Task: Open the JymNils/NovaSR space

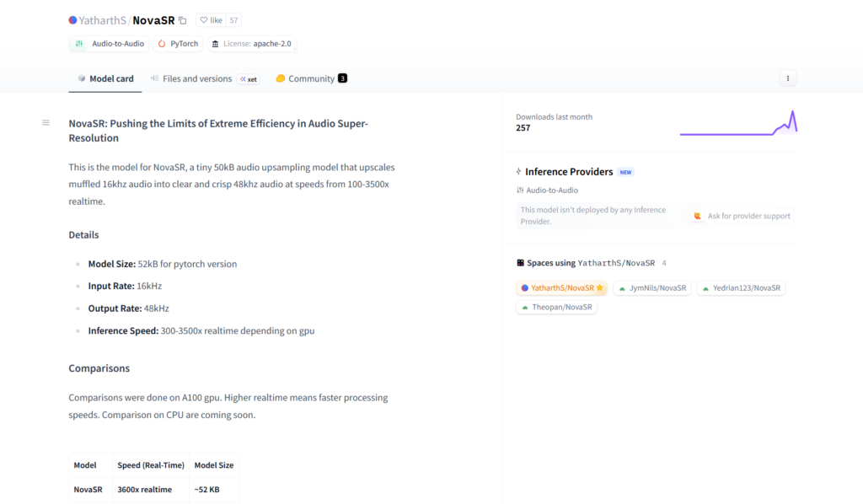Action: [652, 288]
